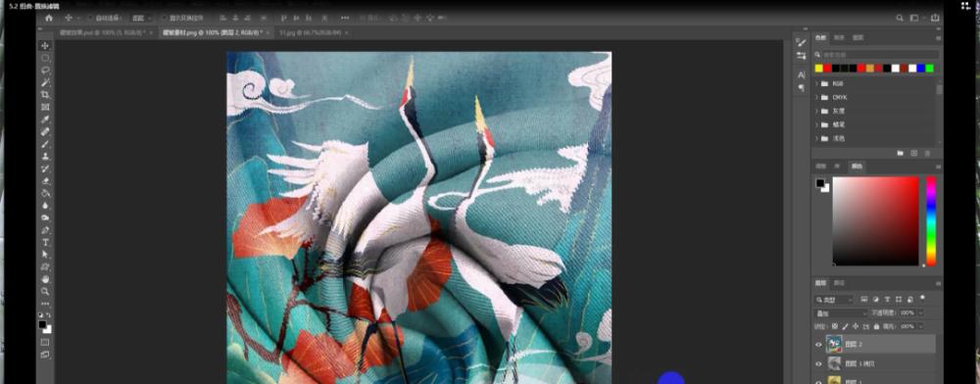Open the Swatches panel menu button
This screenshot has height=384, width=980.
point(938,38)
